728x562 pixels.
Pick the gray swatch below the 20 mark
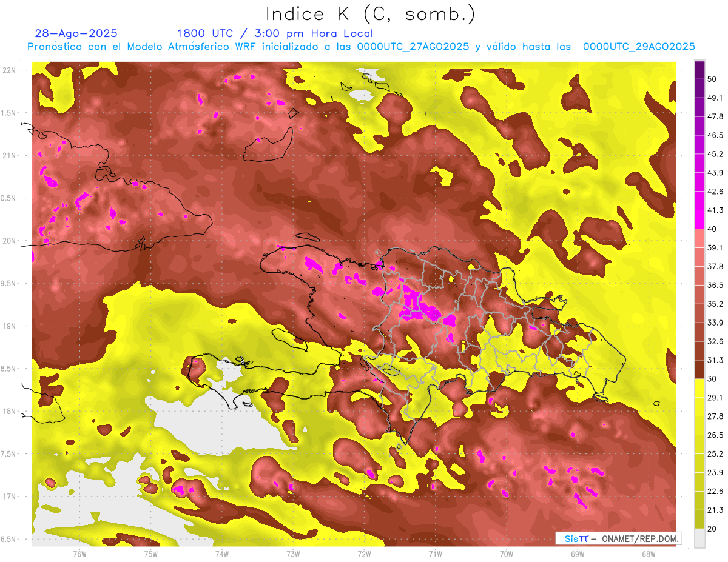699,538
